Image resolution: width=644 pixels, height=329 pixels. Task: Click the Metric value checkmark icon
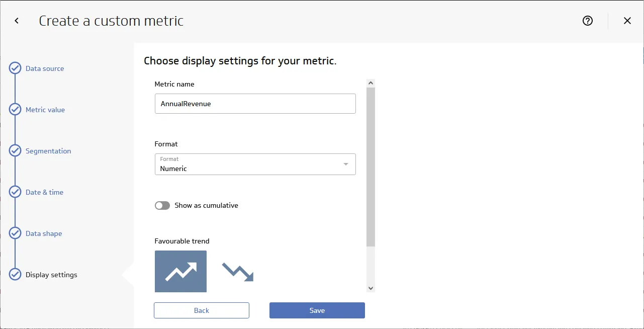point(15,109)
